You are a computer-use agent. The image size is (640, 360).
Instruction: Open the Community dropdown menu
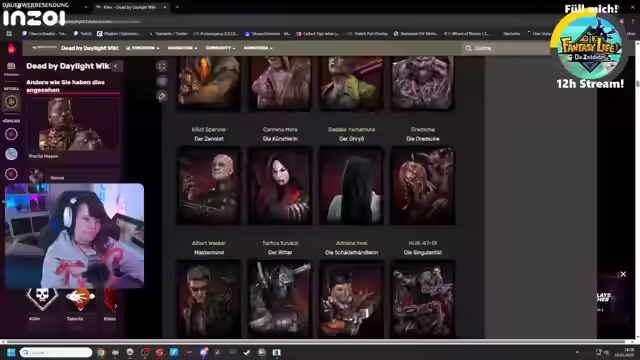click(x=220, y=48)
